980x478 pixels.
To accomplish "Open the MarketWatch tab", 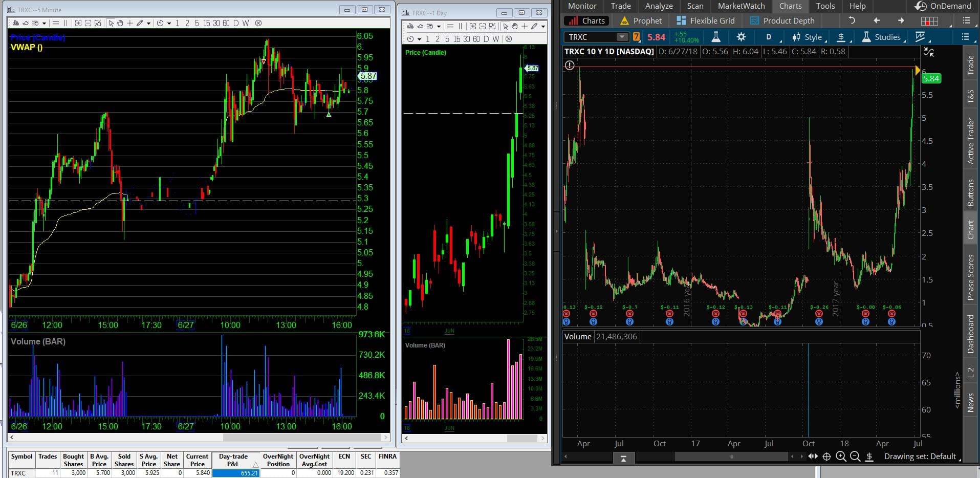I will 741,6.
